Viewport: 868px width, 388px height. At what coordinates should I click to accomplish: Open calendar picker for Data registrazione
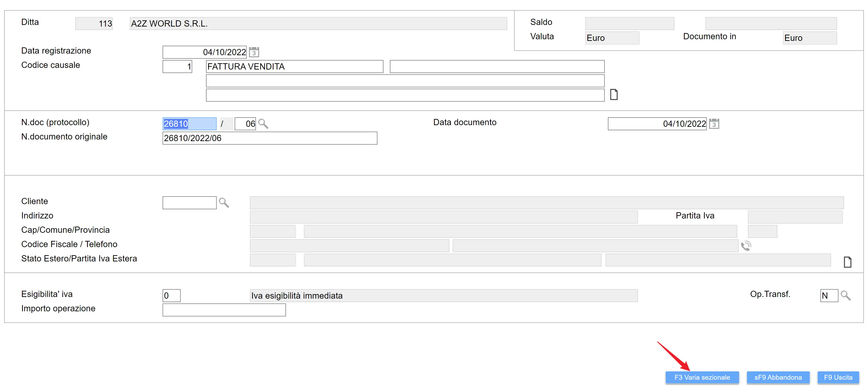[x=254, y=52]
